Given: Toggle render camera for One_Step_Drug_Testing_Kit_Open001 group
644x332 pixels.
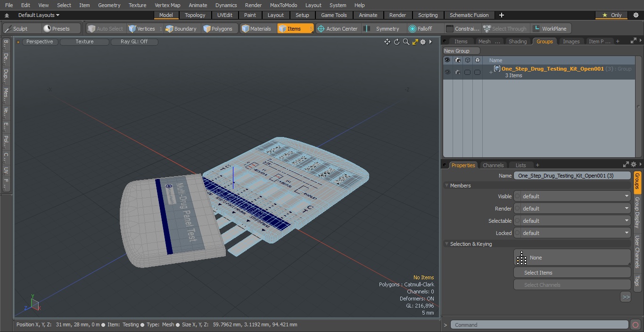Looking at the screenshot, I should [457, 72].
